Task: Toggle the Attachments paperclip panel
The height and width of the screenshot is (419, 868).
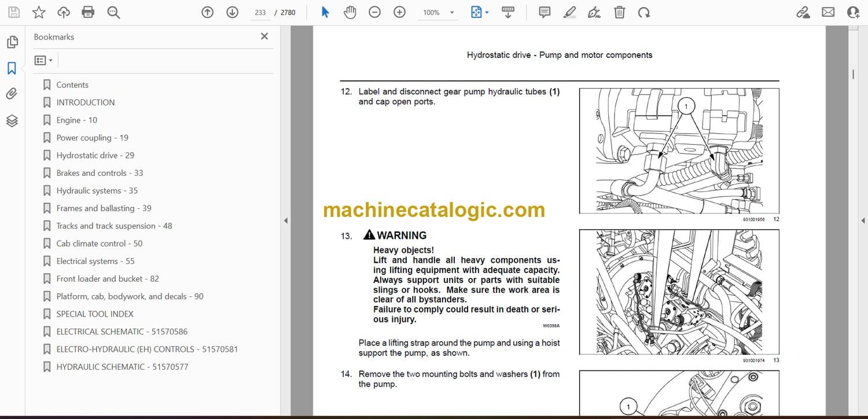Action: [x=12, y=94]
